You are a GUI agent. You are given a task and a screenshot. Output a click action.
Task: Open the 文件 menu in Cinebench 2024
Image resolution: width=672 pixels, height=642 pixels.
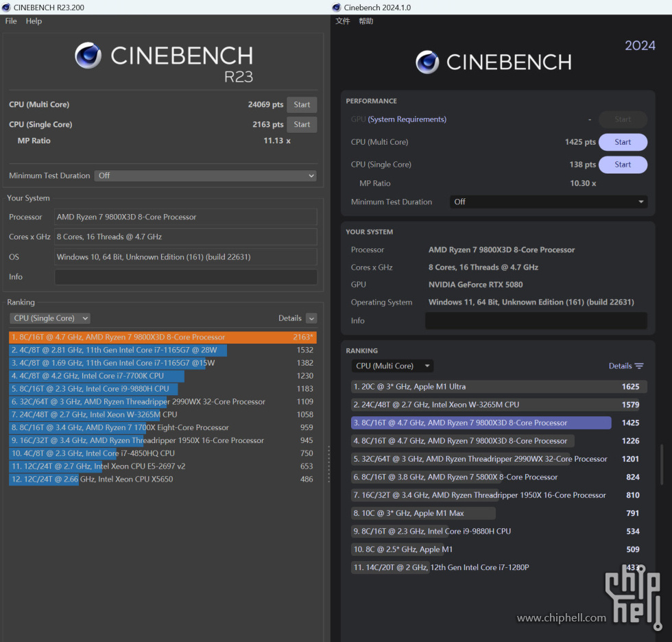[x=343, y=21]
